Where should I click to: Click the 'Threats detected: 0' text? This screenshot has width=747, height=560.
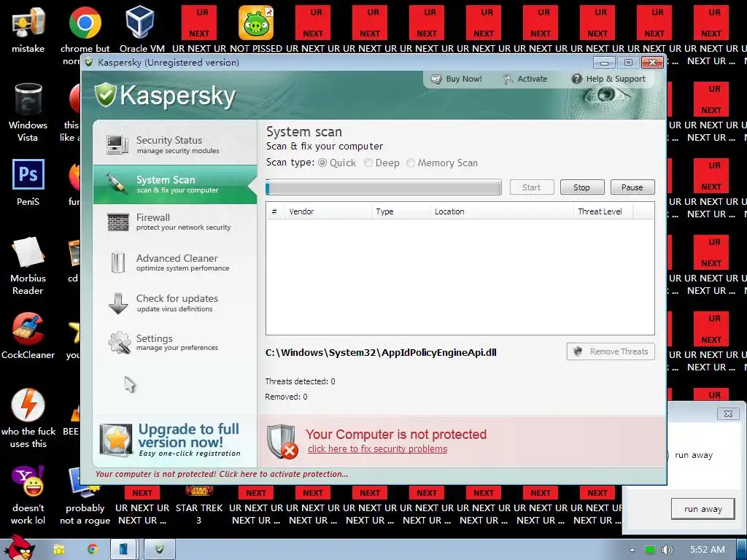pos(300,381)
